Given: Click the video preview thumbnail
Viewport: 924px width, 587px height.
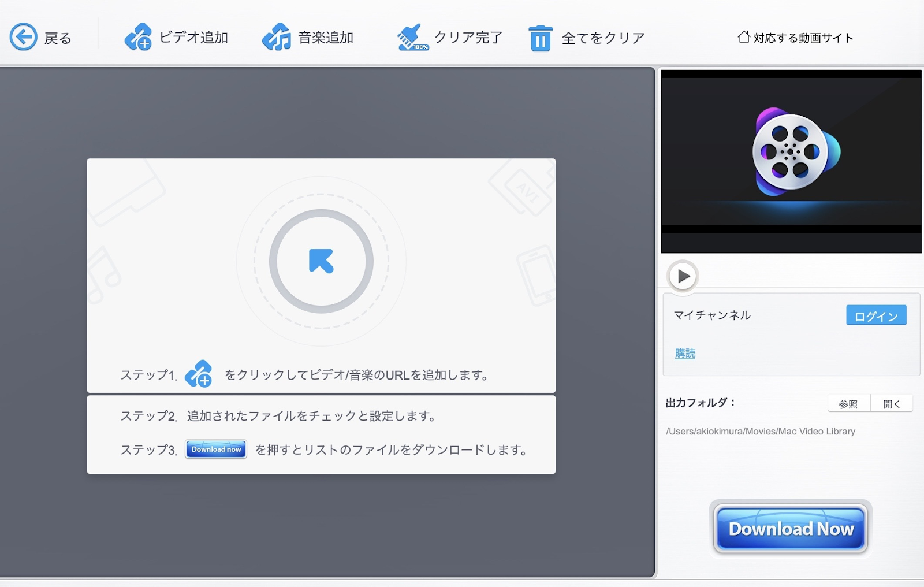Looking at the screenshot, I should point(791,161).
